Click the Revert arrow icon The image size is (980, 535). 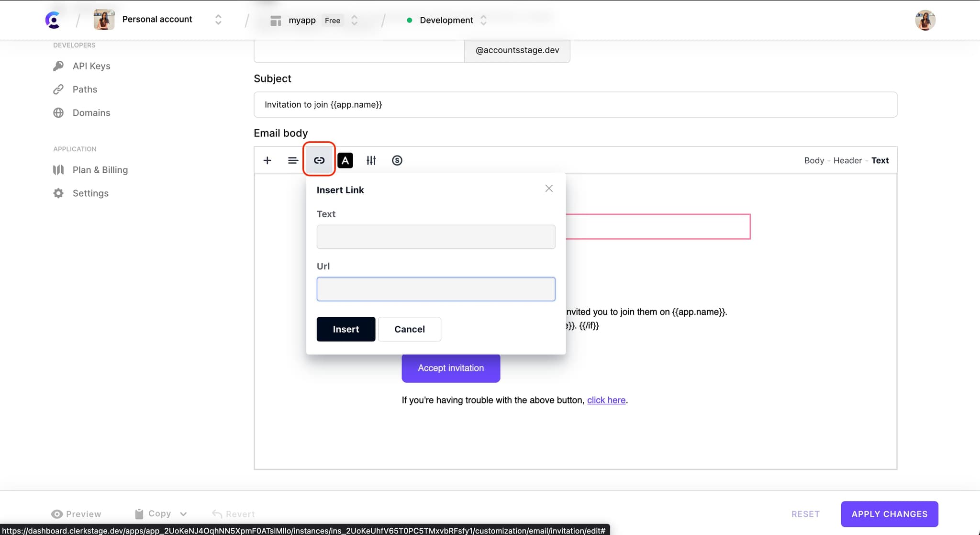point(217,514)
